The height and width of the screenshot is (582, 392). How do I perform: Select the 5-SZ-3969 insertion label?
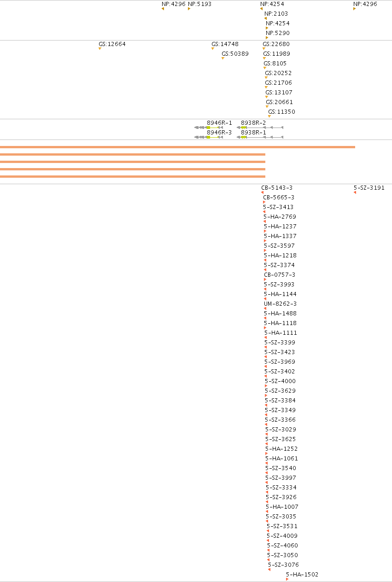[280, 362]
